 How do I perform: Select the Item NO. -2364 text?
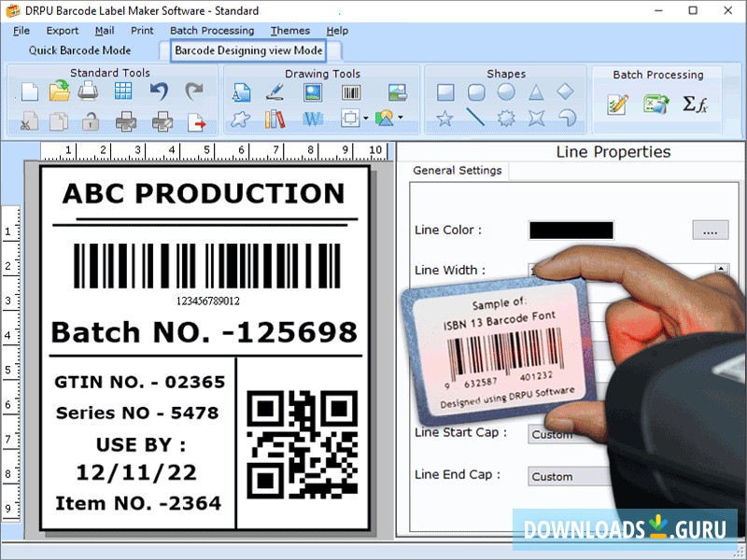[138, 503]
